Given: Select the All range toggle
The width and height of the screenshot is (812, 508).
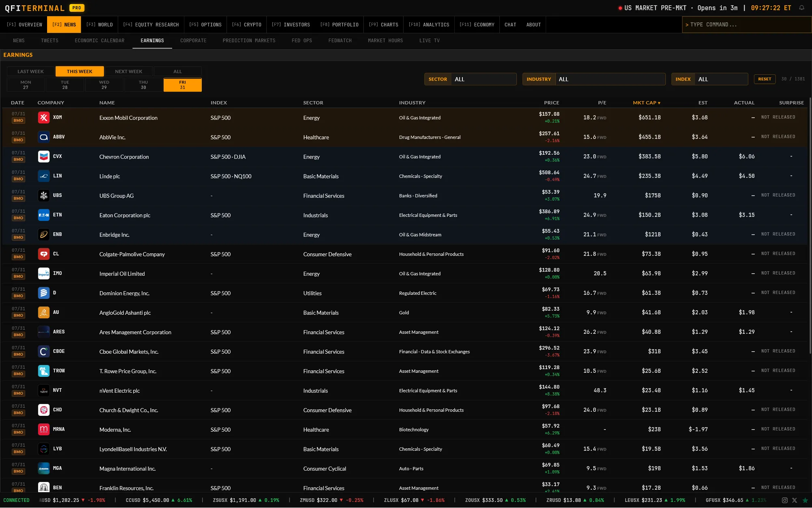Looking at the screenshot, I should click(x=177, y=71).
